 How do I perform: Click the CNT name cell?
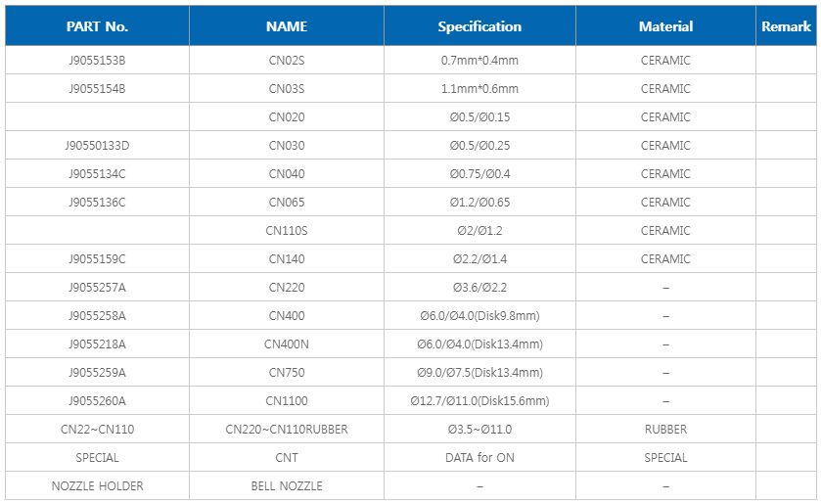(287, 458)
